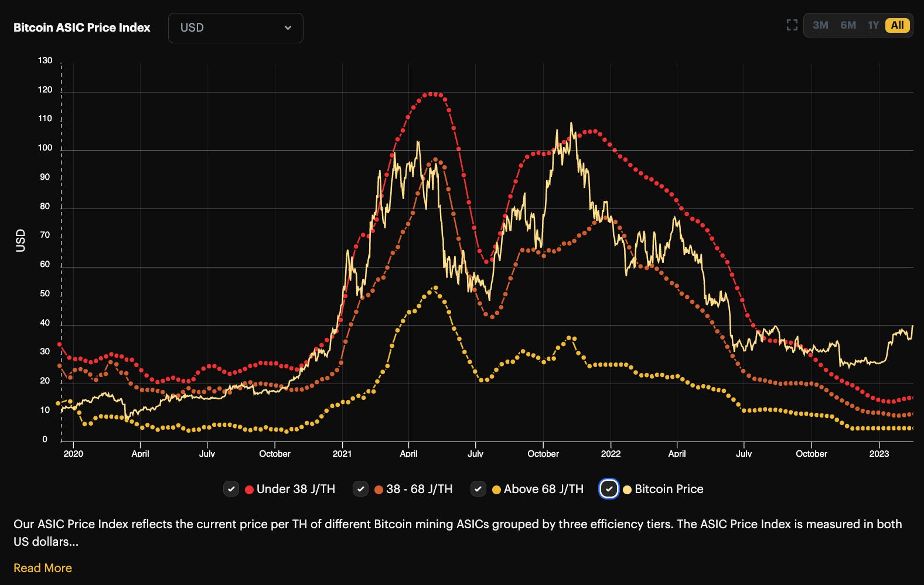This screenshot has width=924, height=585.
Task: Click the Bitcoin Price legend label
Action: (x=669, y=489)
